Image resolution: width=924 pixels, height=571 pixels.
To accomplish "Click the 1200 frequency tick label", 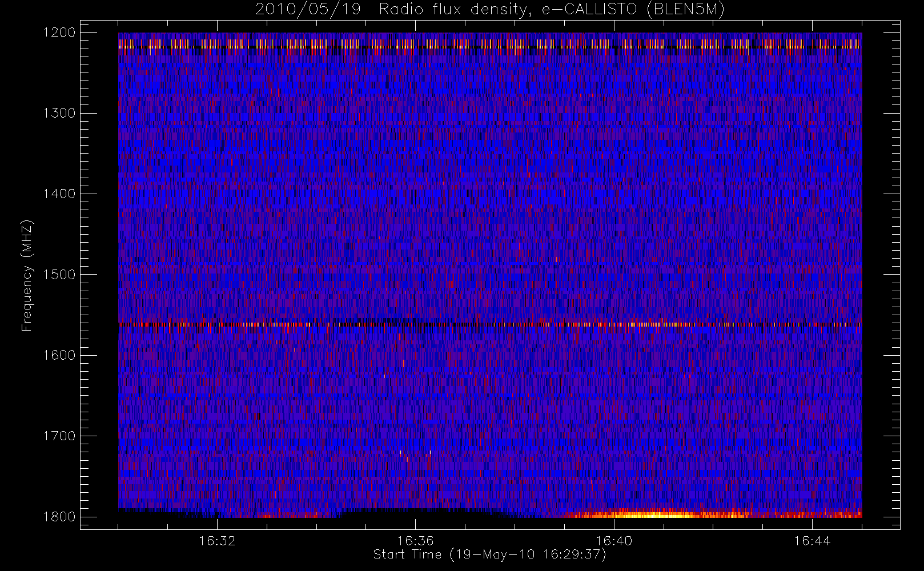I will pyautogui.click(x=59, y=33).
